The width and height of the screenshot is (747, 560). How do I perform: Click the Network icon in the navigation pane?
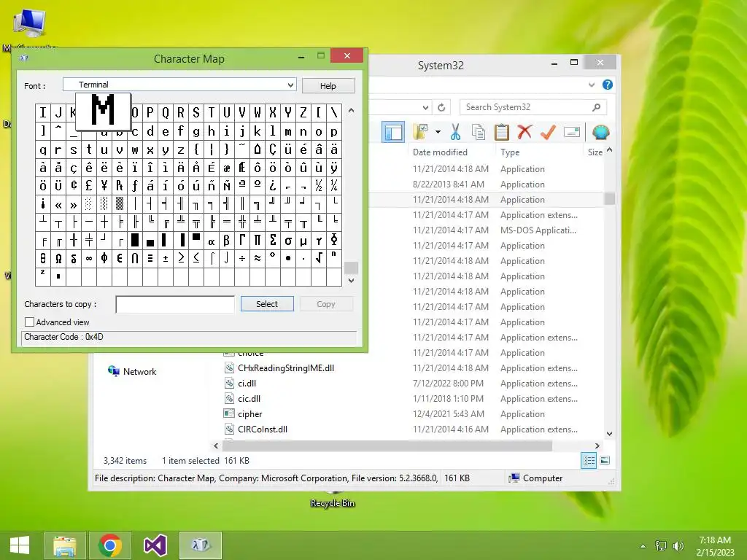(x=113, y=371)
